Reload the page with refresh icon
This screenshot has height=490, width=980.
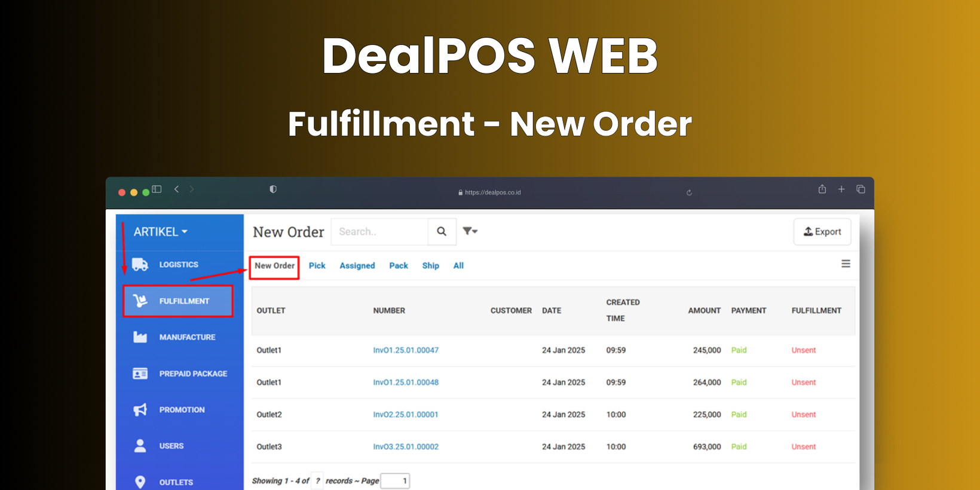[689, 192]
